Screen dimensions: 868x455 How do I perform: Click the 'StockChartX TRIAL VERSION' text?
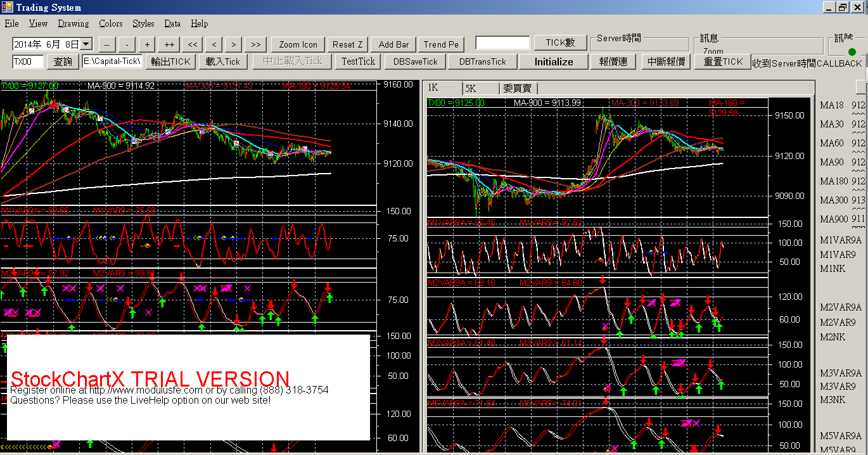tap(150, 379)
